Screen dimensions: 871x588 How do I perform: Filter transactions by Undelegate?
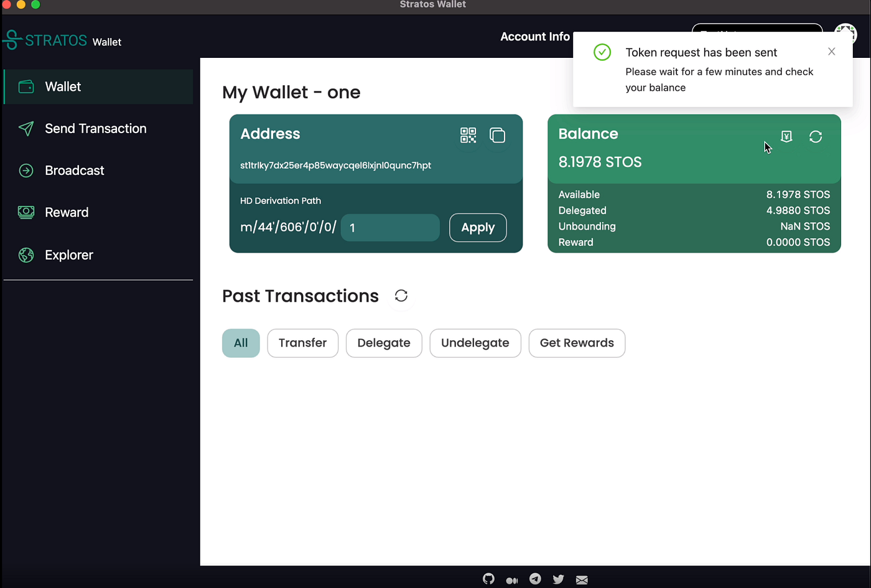pos(475,343)
